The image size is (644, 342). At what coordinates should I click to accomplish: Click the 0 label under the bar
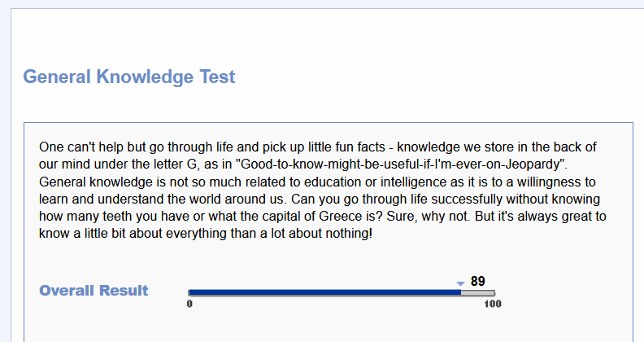[189, 304]
